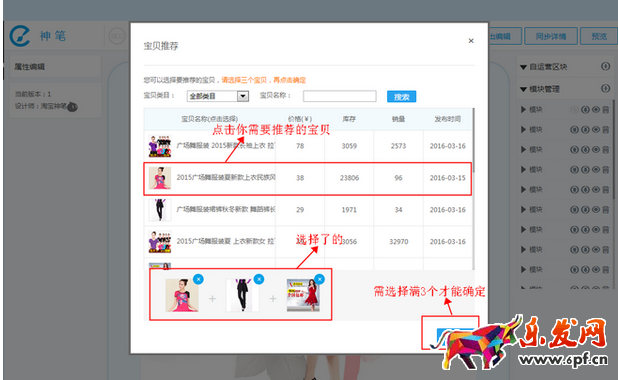Click the blue 搜索 button
618x380 pixels.
point(401,97)
